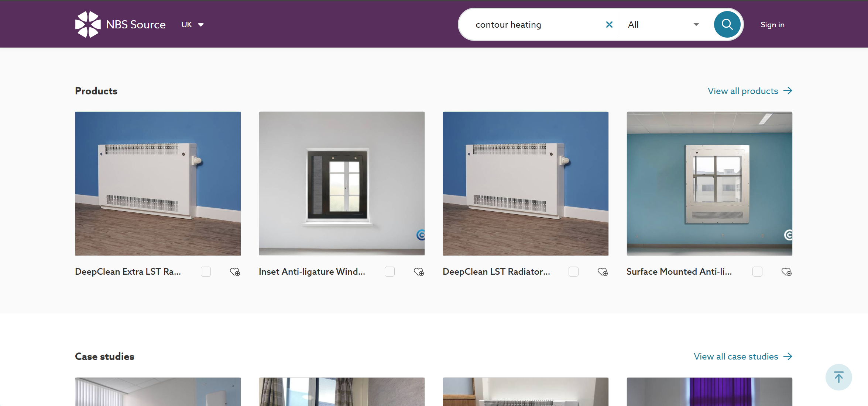Screen dimensions: 868x406
Task: Open Surface Mounted Anti-li... product title
Action: 679,272
